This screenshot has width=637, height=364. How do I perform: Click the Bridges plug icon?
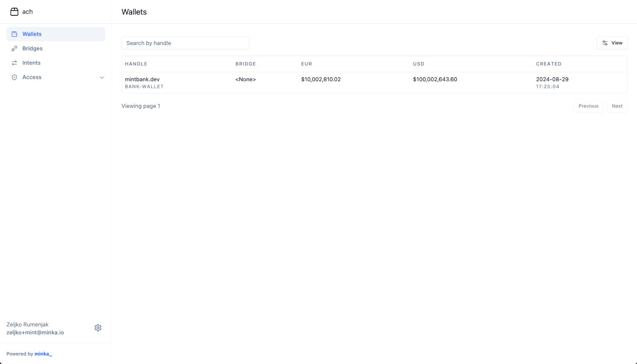click(14, 48)
